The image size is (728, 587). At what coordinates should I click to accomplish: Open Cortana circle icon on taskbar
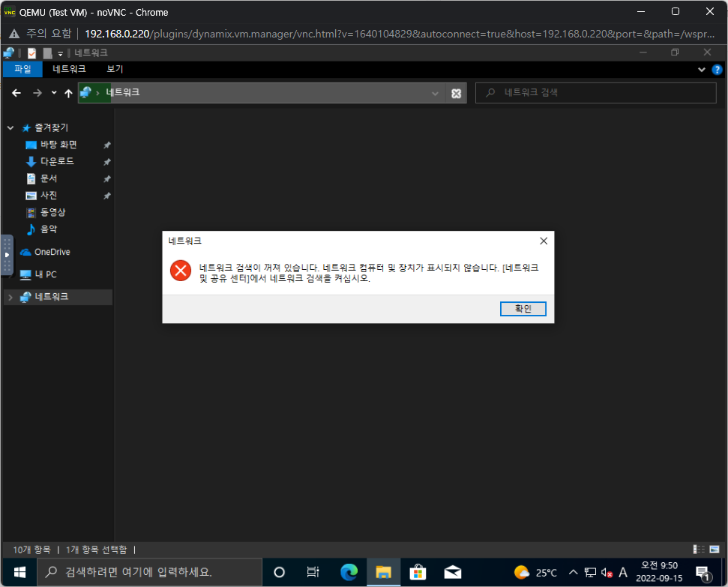click(279, 572)
